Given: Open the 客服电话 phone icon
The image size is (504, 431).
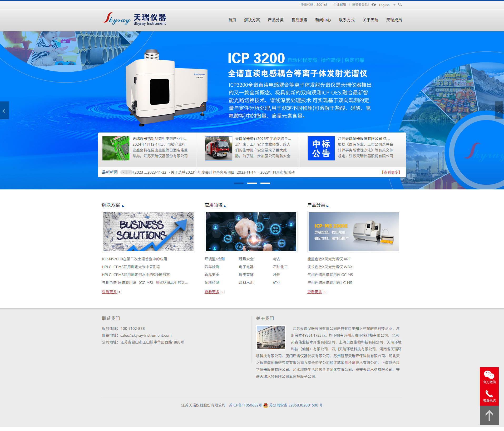Looking at the screenshot, I should click(x=489, y=396).
